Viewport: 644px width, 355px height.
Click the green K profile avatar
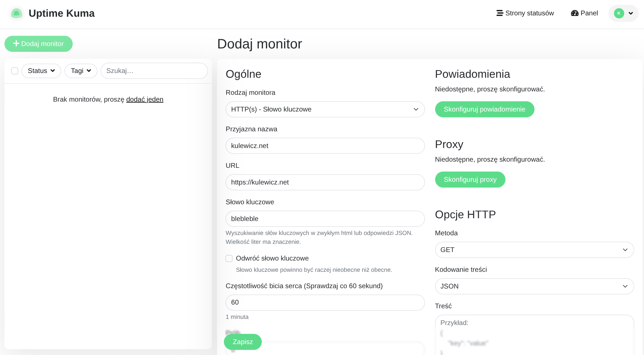(x=619, y=13)
